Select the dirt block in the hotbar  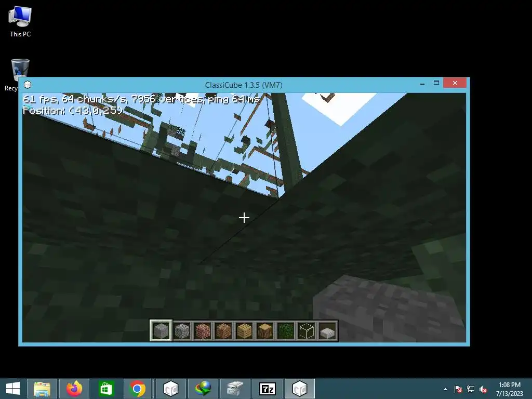(223, 331)
